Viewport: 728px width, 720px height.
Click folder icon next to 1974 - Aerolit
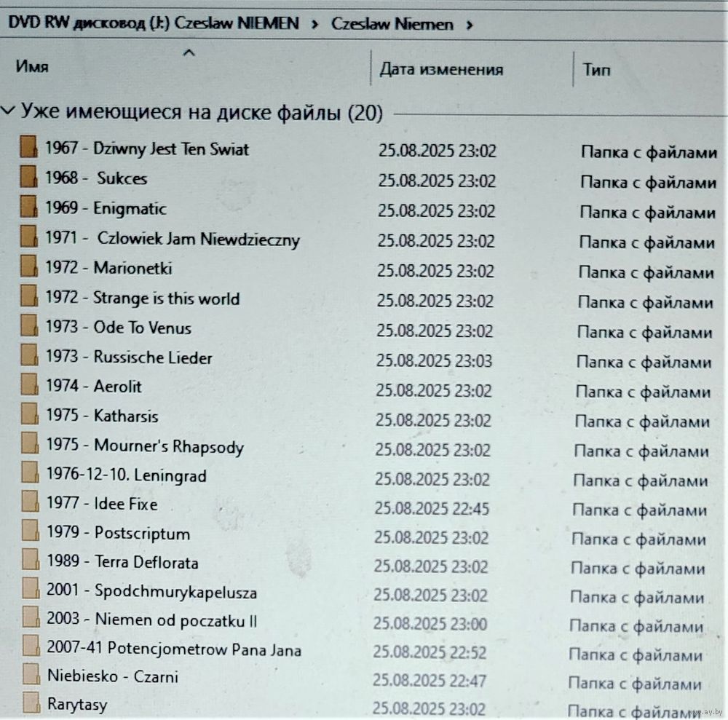click(30, 384)
